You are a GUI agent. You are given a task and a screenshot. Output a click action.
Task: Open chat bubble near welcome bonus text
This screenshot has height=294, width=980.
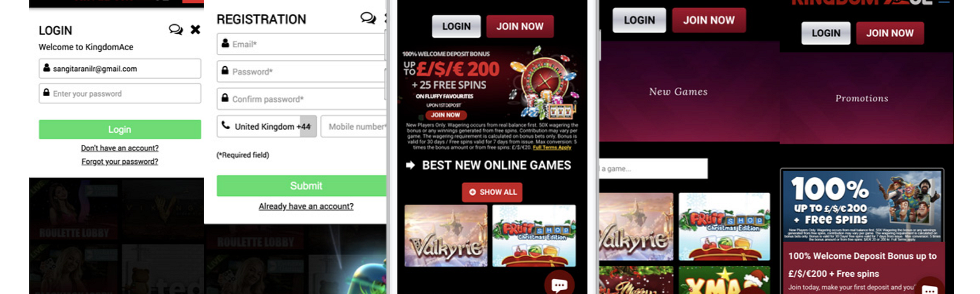(930, 288)
